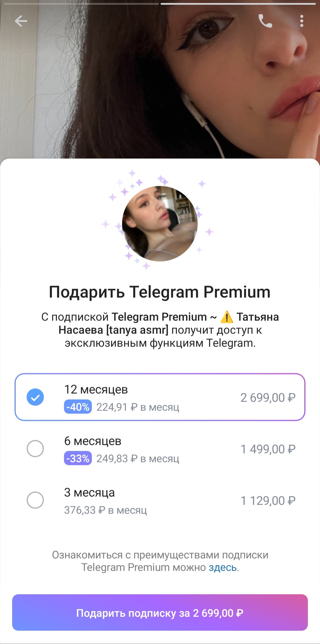
Task: Go back using the arrow icon
Action: click(x=21, y=21)
